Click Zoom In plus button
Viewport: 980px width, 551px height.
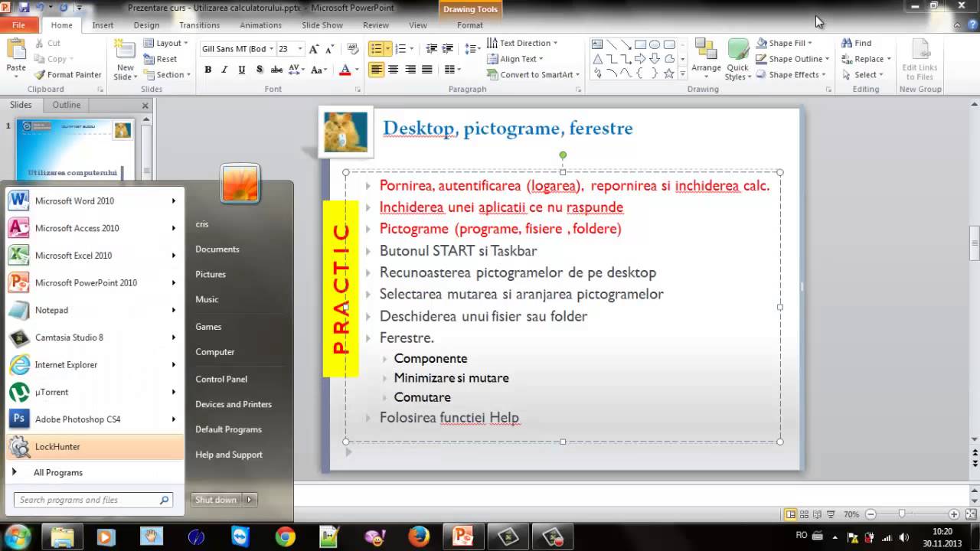coord(954,514)
